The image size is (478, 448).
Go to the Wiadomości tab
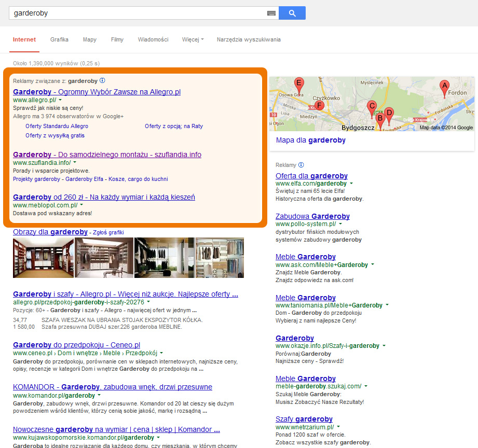click(153, 39)
